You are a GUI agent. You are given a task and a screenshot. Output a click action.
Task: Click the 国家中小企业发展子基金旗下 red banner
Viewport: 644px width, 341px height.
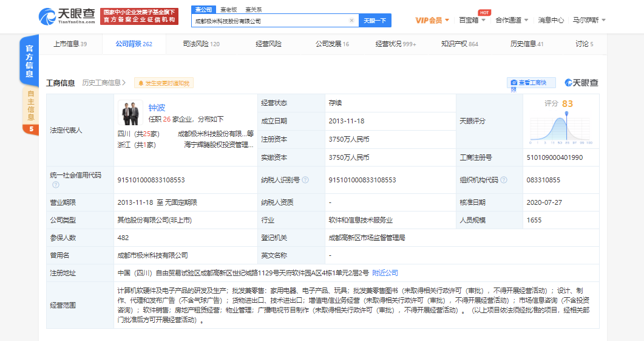[x=139, y=16]
